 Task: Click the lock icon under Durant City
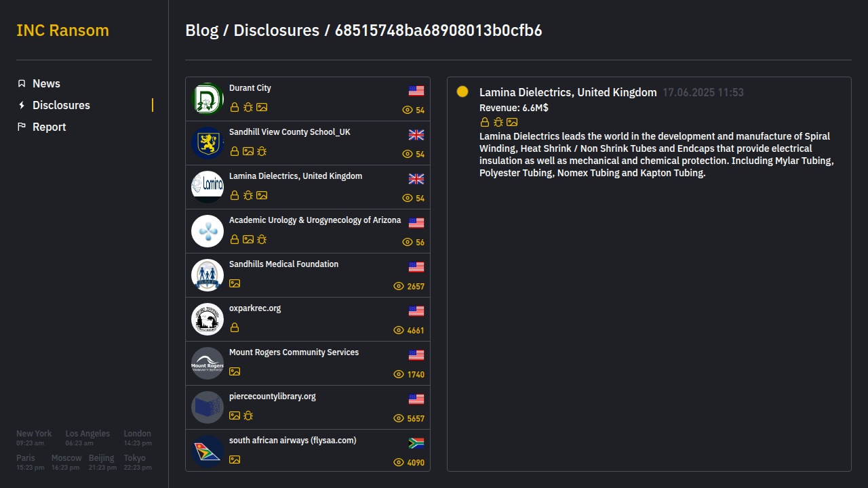pyautogui.click(x=235, y=107)
